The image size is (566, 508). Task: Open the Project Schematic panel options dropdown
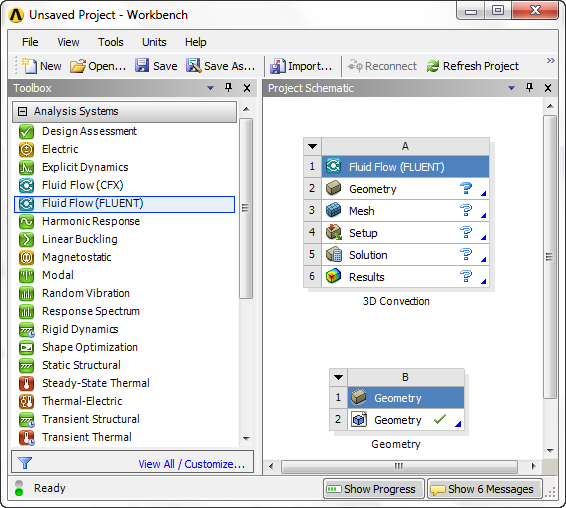click(511, 88)
